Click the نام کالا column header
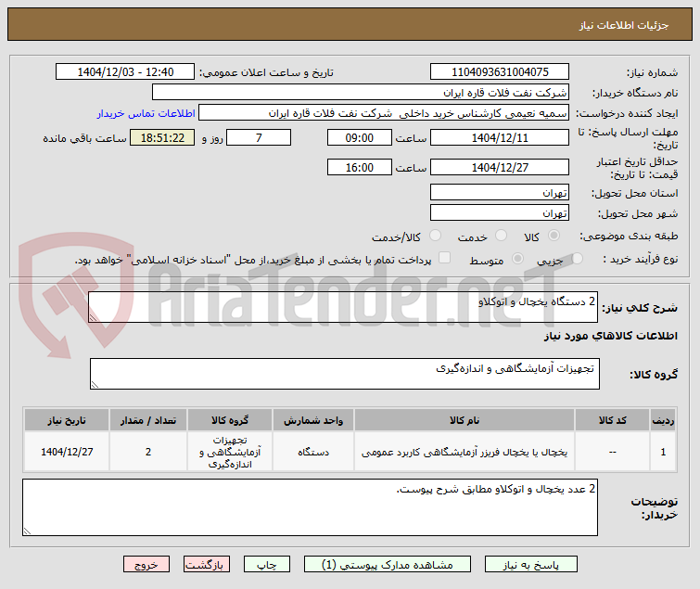This screenshot has width=700, height=589. (465, 420)
